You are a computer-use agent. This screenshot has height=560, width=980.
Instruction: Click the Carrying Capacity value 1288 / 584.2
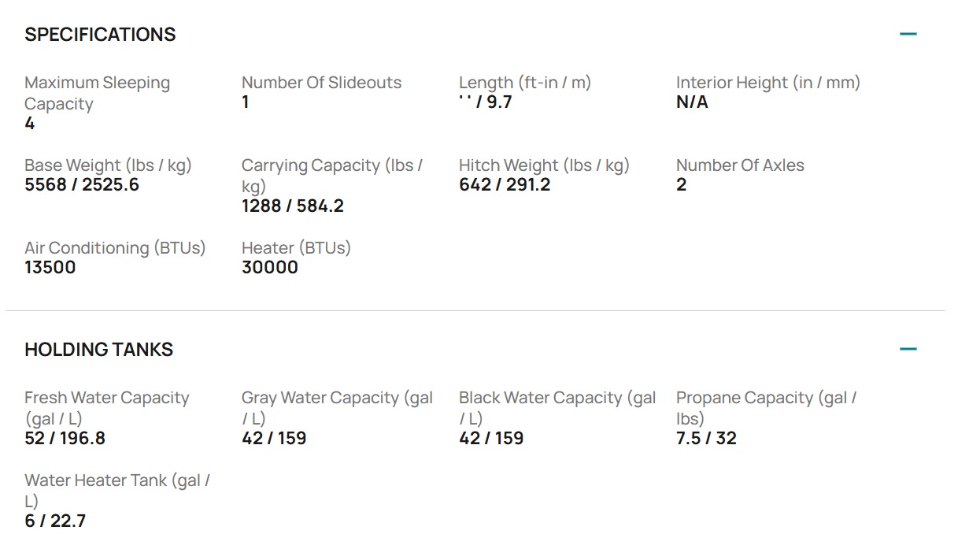coord(293,206)
